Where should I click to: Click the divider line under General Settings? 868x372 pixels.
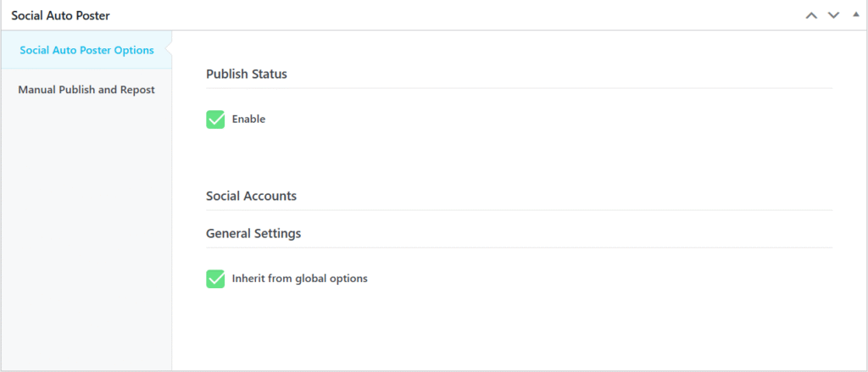click(x=519, y=247)
